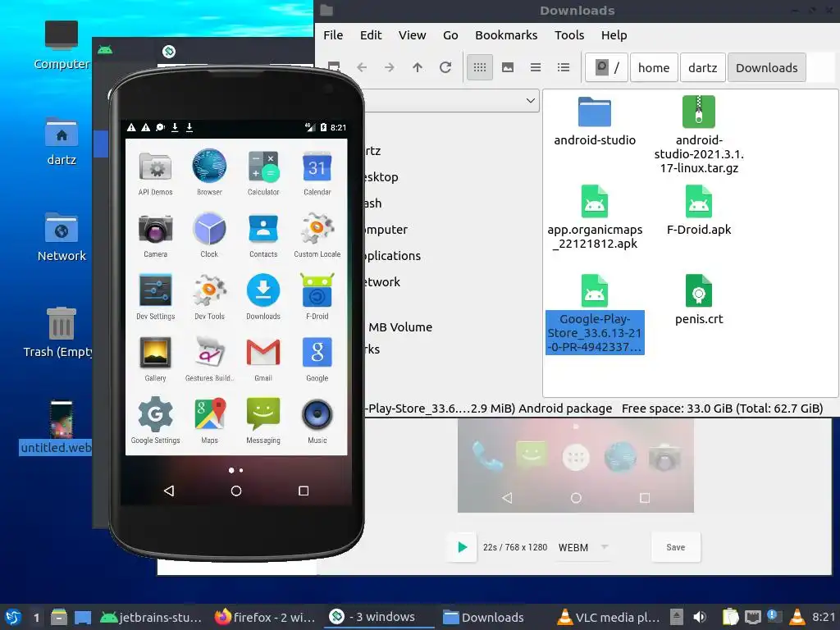840x630 pixels.
Task: Tap the Android back navigation button
Action: (x=169, y=491)
